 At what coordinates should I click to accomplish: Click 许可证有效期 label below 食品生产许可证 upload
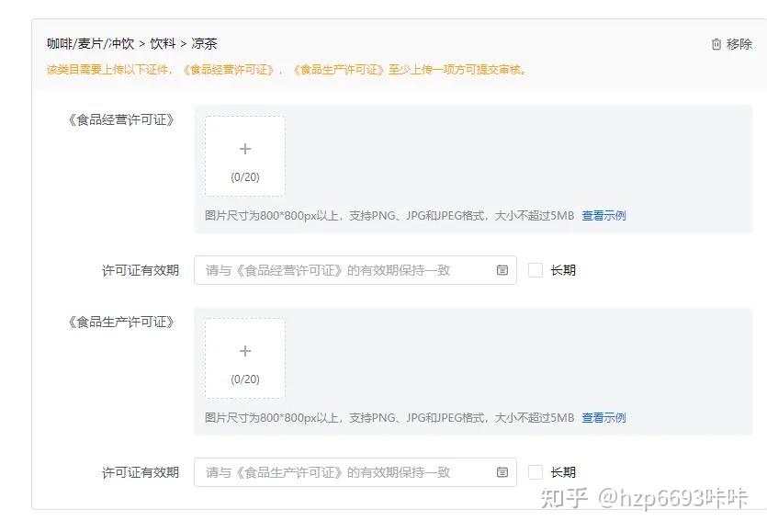coord(140,472)
